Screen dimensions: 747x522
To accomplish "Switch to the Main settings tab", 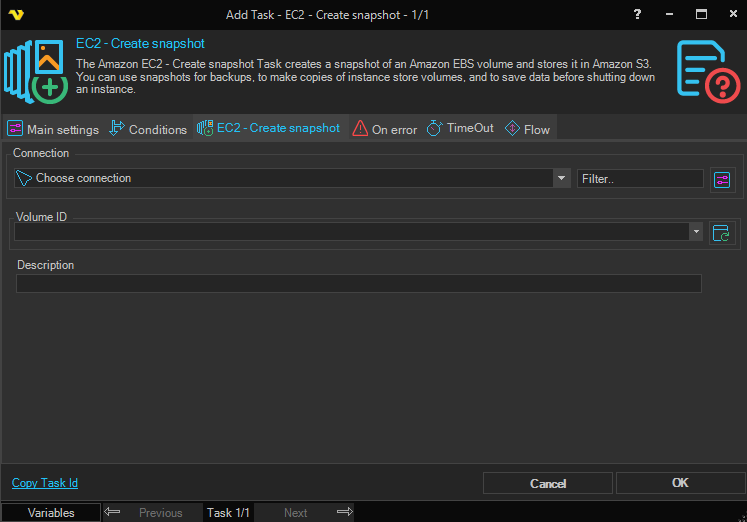I will (x=53, y=129).
